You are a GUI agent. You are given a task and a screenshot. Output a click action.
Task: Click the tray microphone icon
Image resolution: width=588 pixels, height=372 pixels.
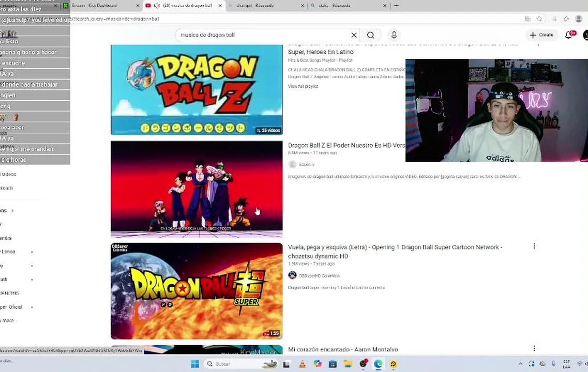pos(553,364)
